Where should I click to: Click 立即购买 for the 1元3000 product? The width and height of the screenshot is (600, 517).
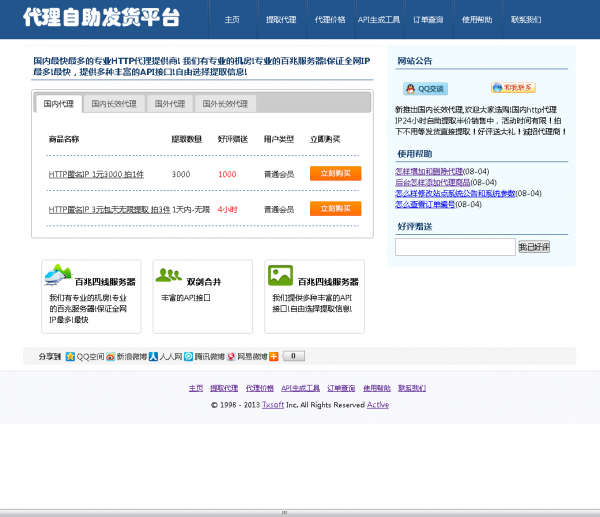[335, 174]
